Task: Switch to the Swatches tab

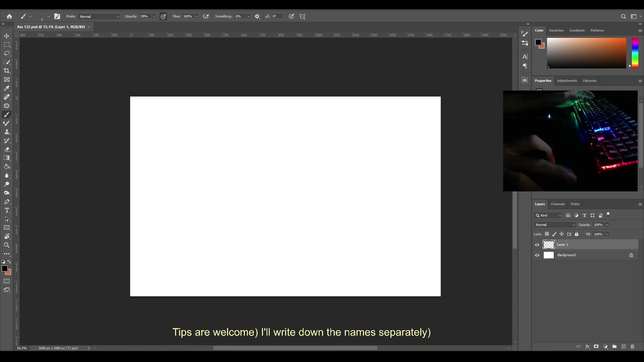Action: click(556, 31)
